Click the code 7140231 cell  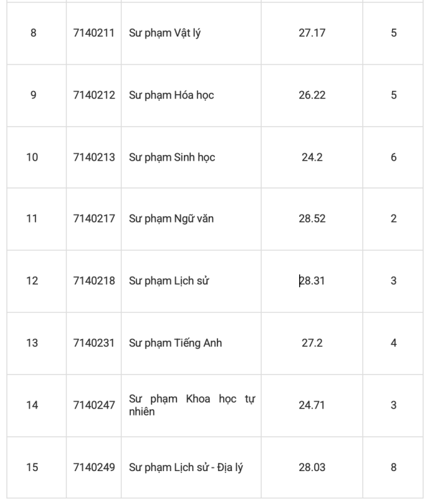tap(94, 343)
